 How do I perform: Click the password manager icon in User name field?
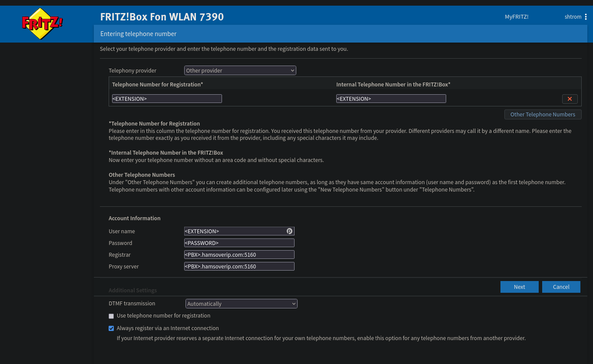pyautogui.click(x=289, y=231)
